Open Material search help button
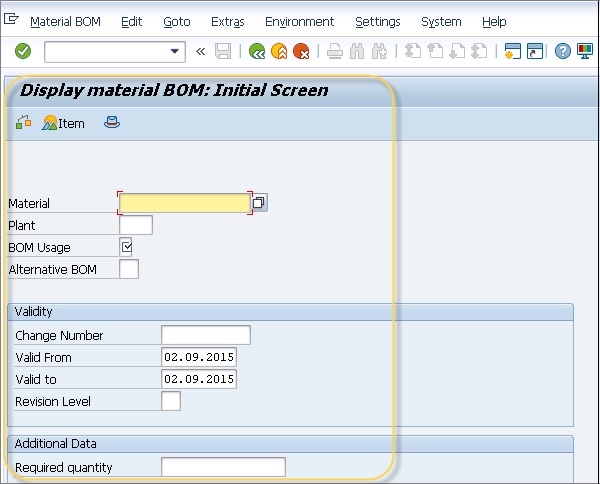 pyautogui.click(x=259, y=203)
